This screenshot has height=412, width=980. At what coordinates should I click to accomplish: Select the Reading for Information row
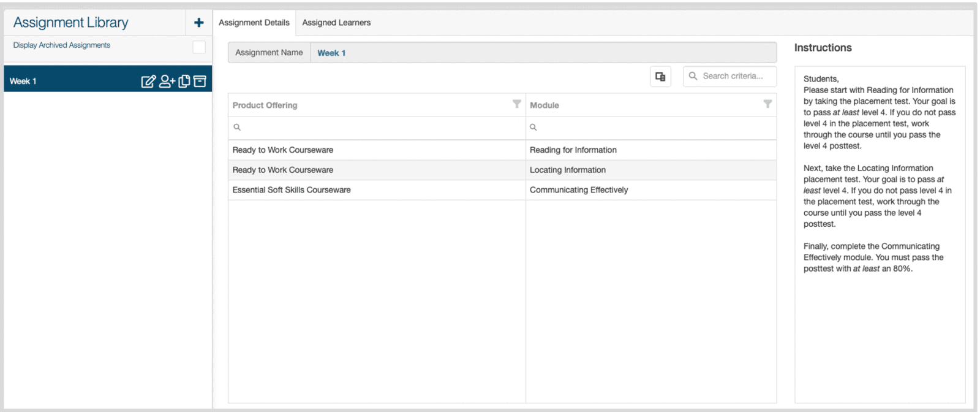(x=573, y=150)
